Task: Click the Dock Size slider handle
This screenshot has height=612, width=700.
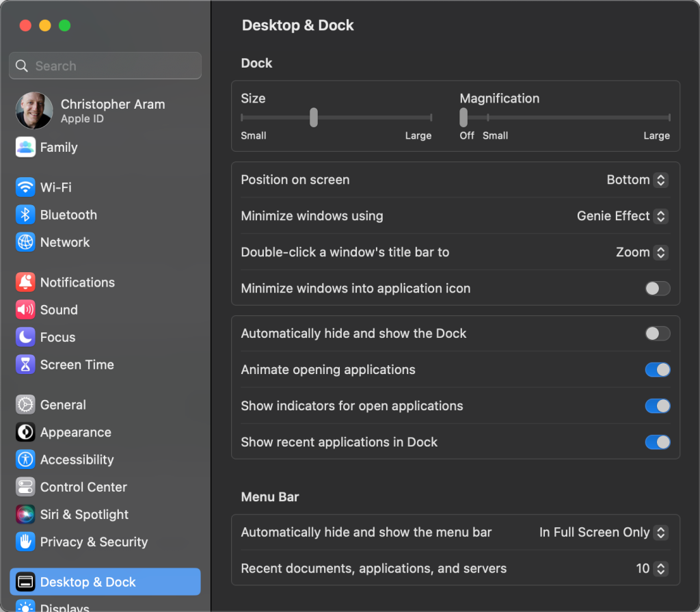Action: click(x=314, y=118)
